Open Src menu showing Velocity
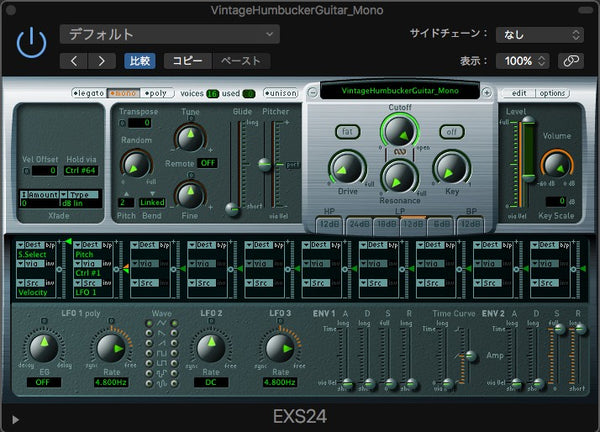Viewport: 600px width, 432px height. pos(31,283)
